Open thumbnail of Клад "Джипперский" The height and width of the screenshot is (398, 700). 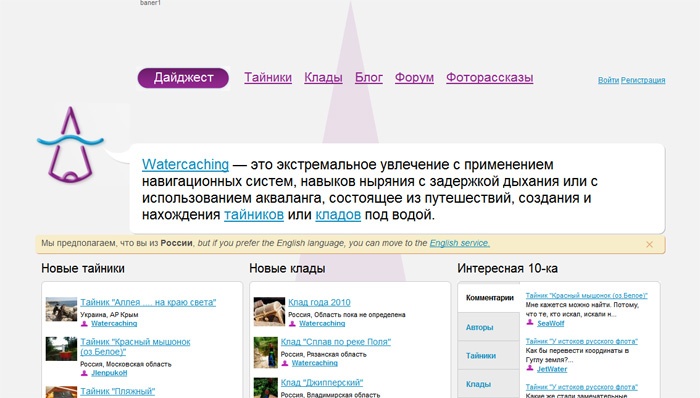coord(266,388)
